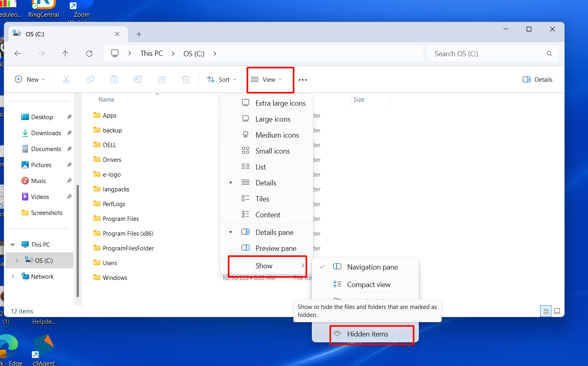Open the Sort dropdown
The width and height of the screenshot is (588, 366).
pos(221,79)
